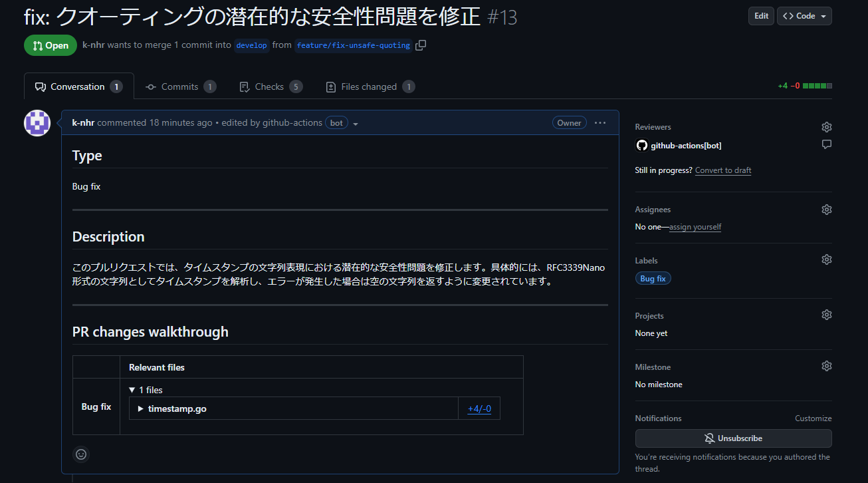
Task: Click the PR changes walkthrough heading
Action: point(150,332)
